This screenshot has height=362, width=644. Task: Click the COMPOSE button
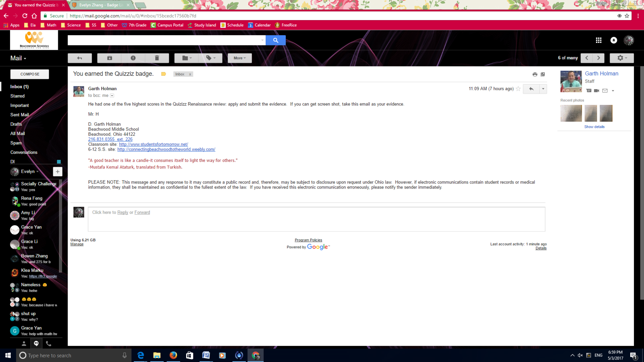(x=30, y=74)
